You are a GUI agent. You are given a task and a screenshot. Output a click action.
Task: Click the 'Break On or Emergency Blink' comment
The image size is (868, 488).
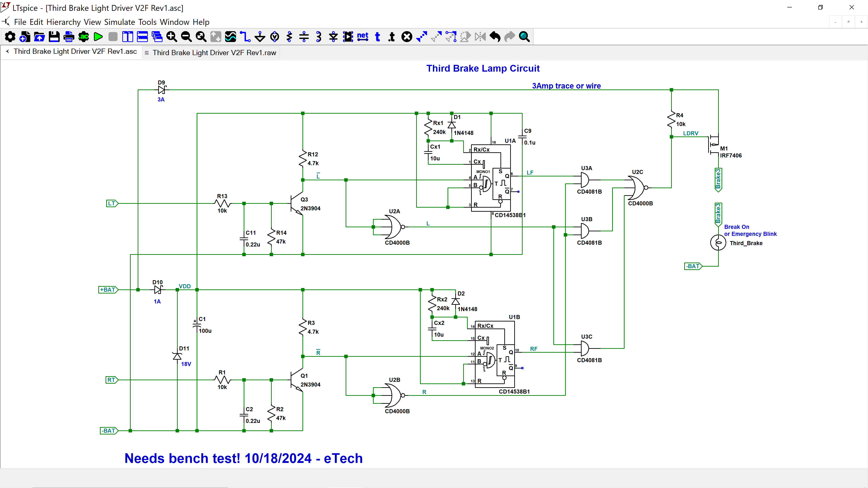pyautogui.click(x=750, y=230)
